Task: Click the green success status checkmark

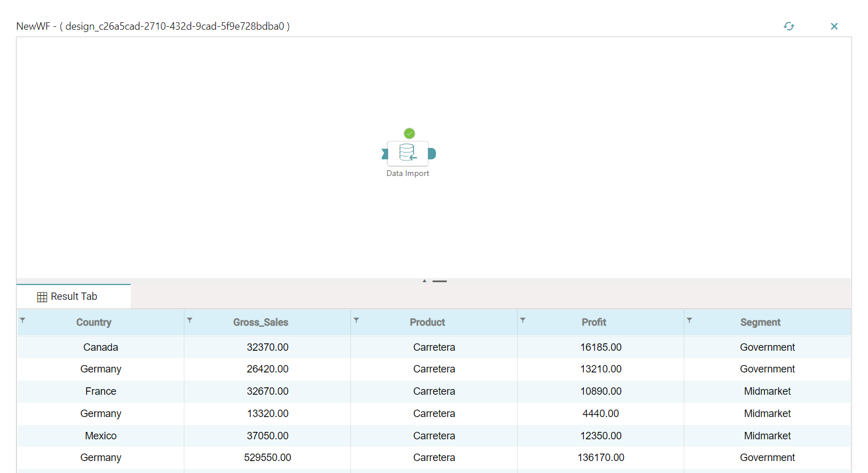Action: click(x=409, y=134)
